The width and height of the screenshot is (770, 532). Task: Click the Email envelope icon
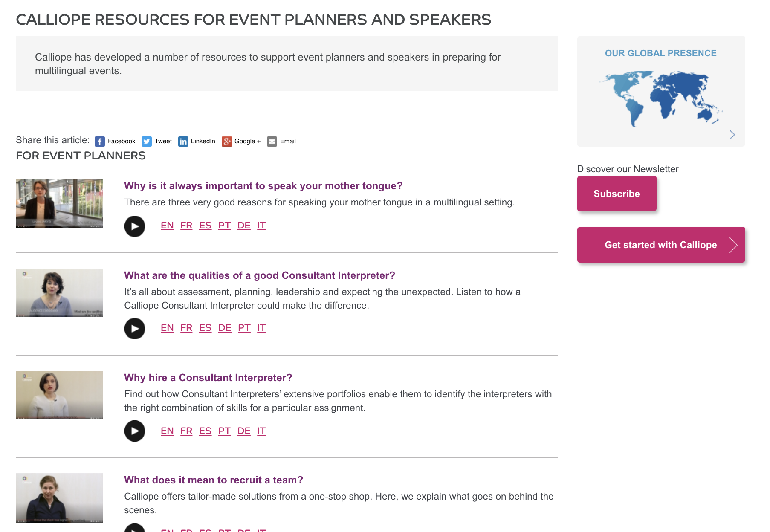[x=272, y=142]
